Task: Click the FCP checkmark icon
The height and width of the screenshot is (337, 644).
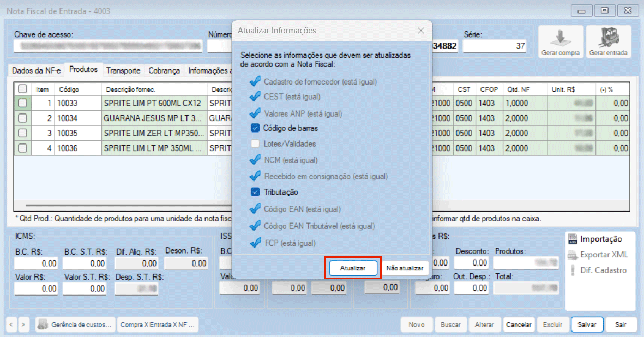Action: (x=255, y=243)
